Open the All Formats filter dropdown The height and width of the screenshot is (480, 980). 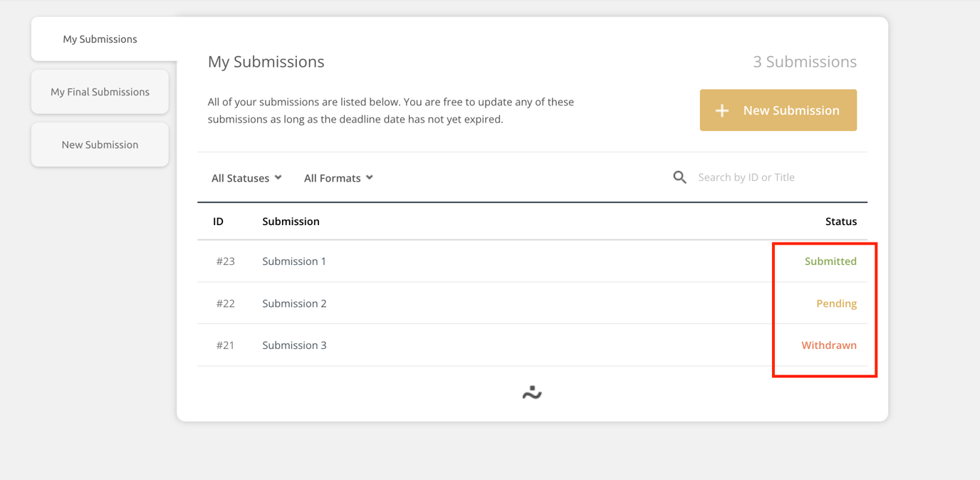coord(338,177)
